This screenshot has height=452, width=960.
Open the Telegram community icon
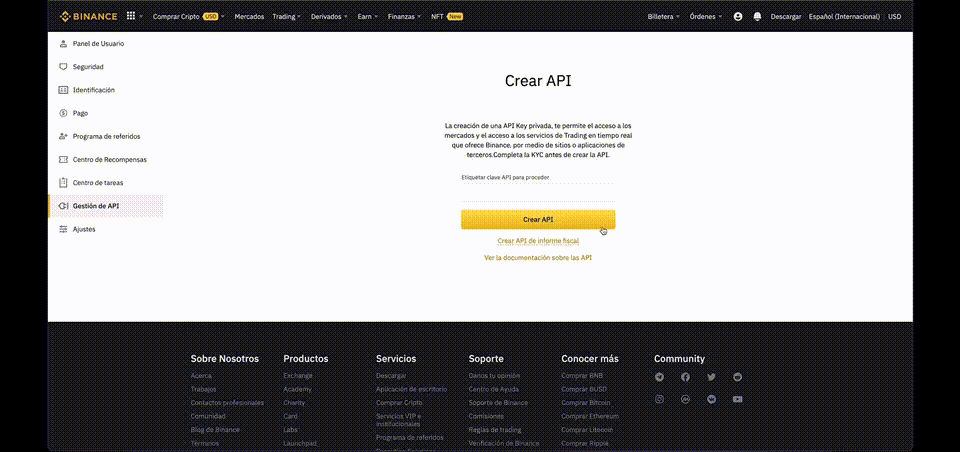659,377
